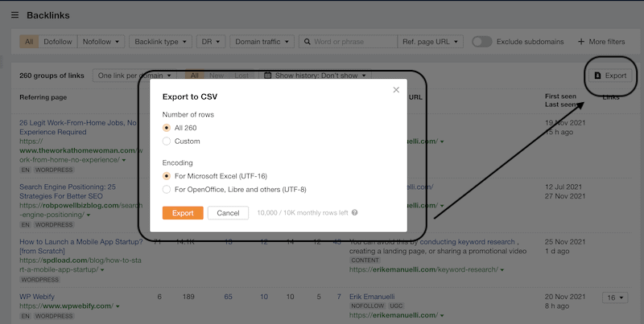Viewport: 644px width, 324px height.
Task: Click the Referring page column header
Action: [43, 97]
